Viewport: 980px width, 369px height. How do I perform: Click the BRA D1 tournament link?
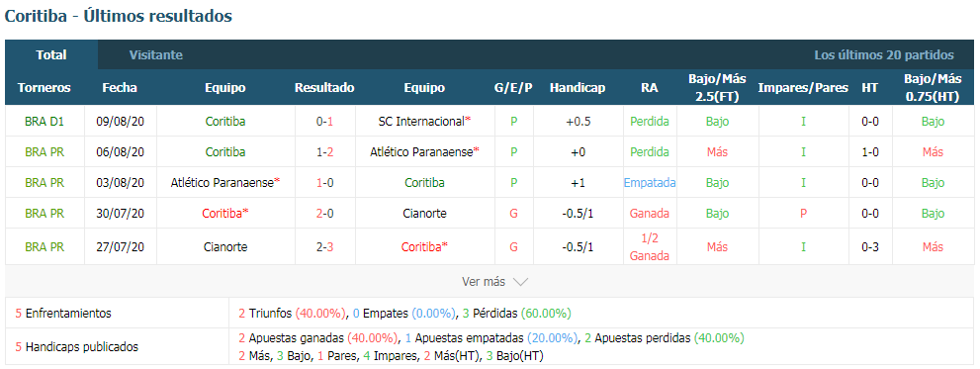click(x=45, y=122)
